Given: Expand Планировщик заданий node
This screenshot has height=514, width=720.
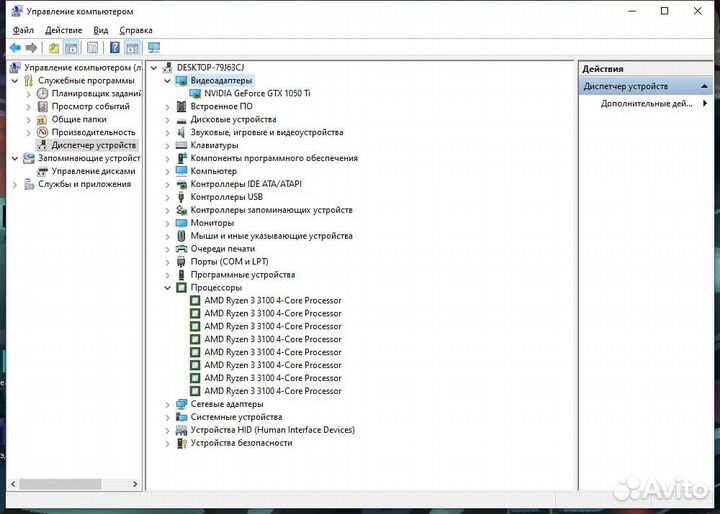Looking at the screenshot, I should (29, 94).
